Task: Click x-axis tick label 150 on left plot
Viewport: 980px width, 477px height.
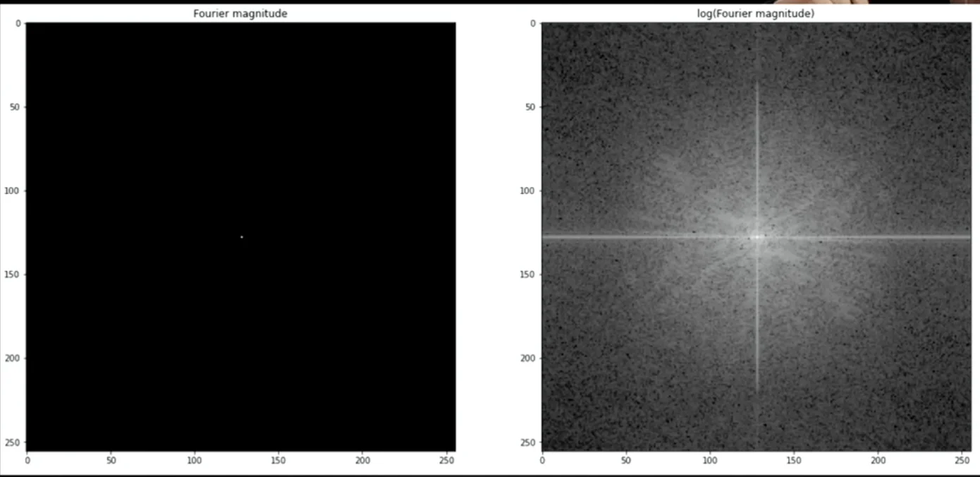Action: (x=278, y=459)
